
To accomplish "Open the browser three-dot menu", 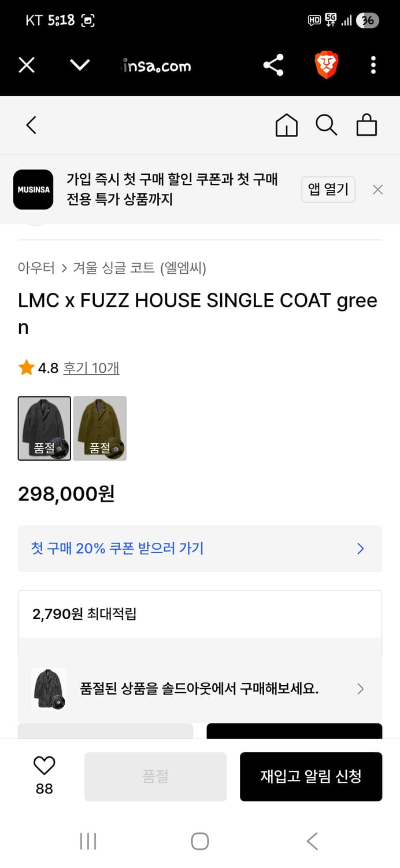I will [x=373, y=65].
